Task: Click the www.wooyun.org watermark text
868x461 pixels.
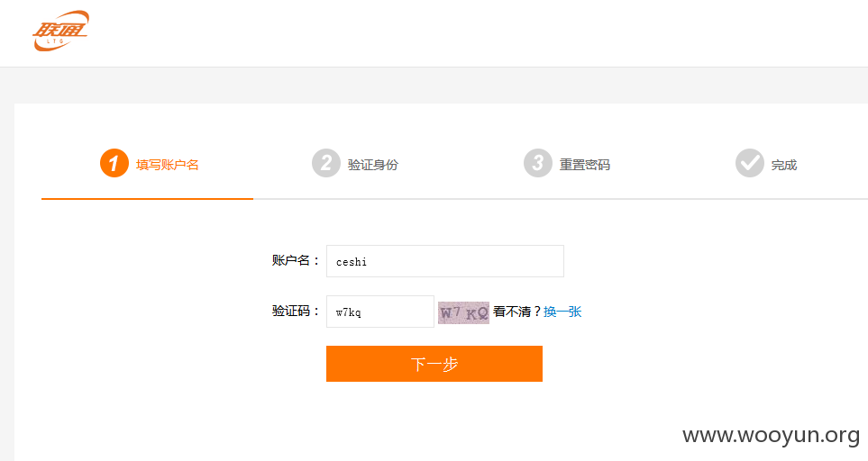Action: (772, 436)
